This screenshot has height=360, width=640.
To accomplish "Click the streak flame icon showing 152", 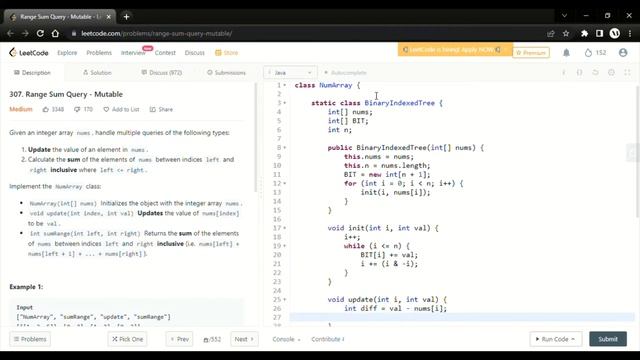I will pos(588,53).
